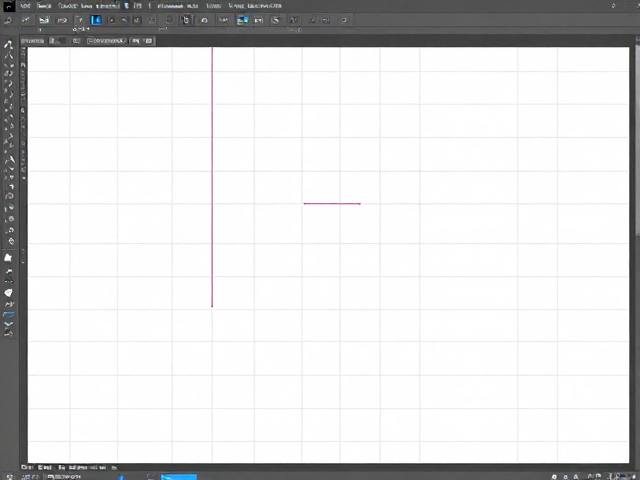Click the circular arrow icon in the top toolbar

(x=204, y=20)
